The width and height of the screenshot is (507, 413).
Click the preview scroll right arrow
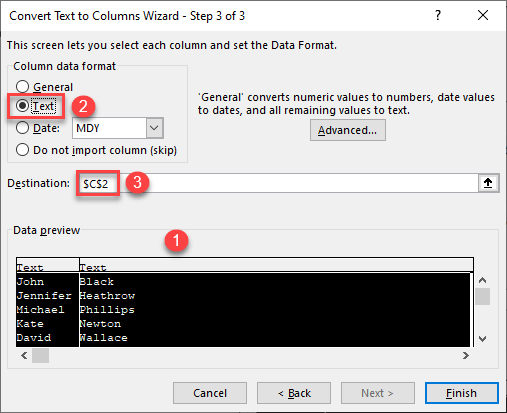pyautogui.click(x=466, y=356)
